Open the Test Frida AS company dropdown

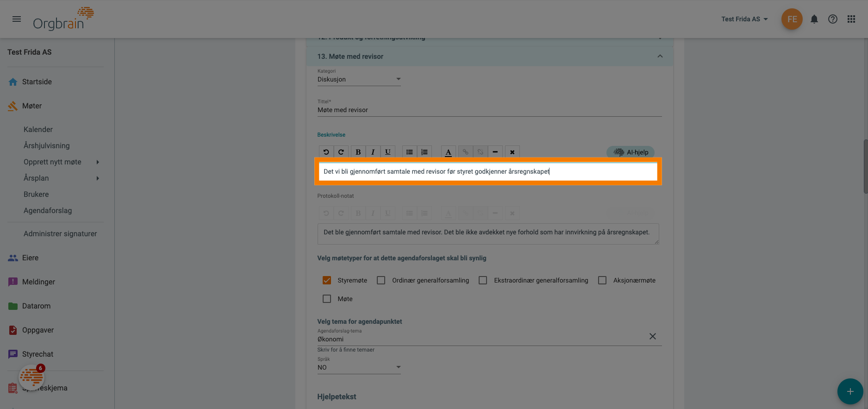pos(745,19)
